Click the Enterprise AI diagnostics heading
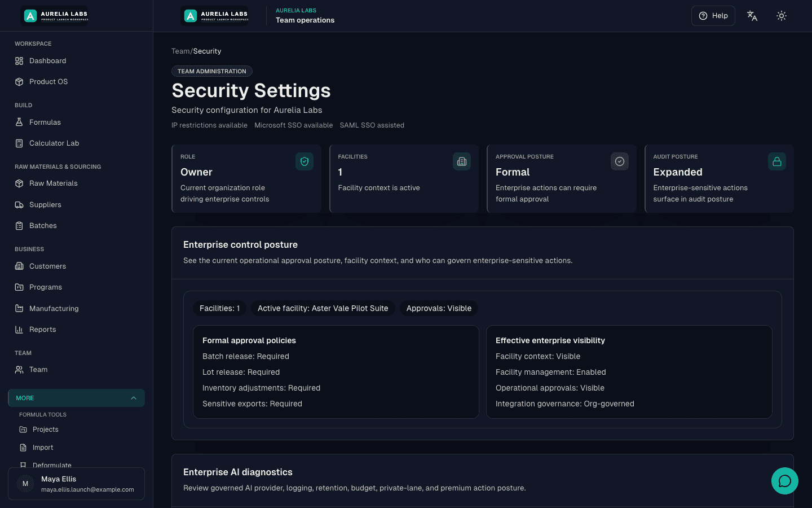Image resolution: width=812 pixels, height=508 pixels. (x=238, y=472)
